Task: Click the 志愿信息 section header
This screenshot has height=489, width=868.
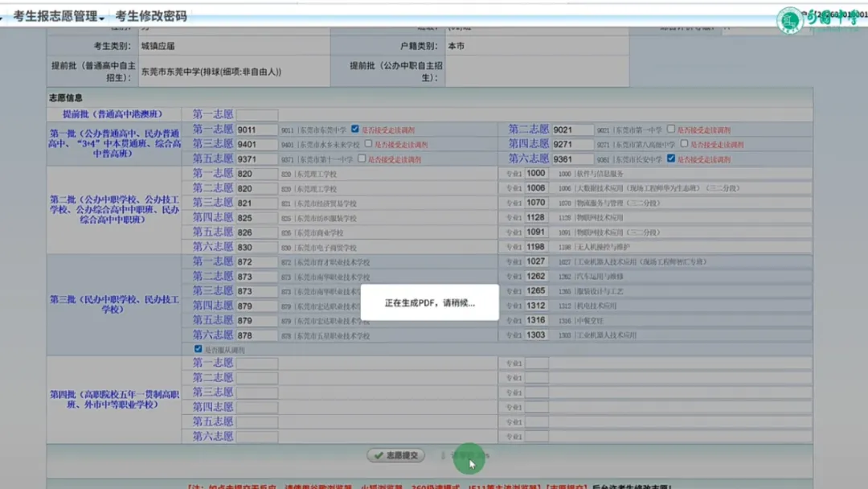Action: (x=65, y=98)
